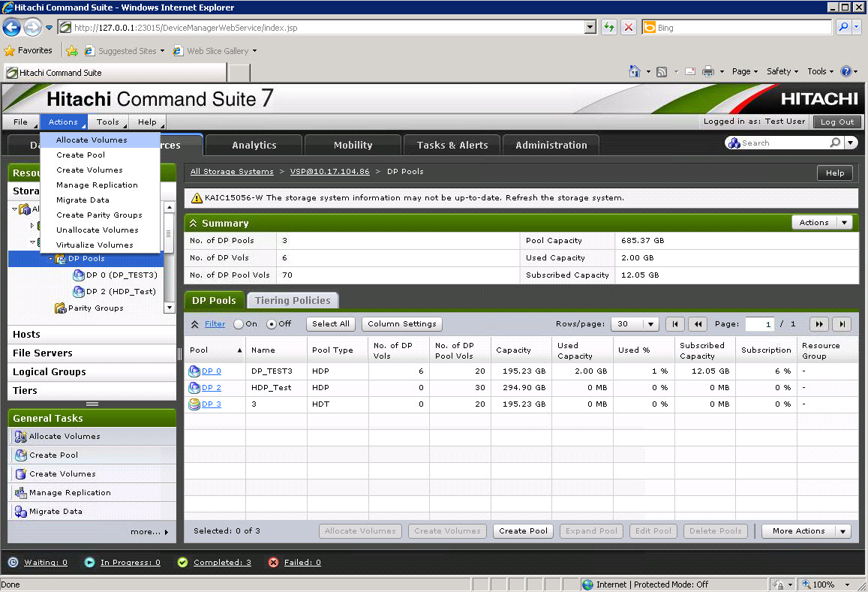Open the Tasks & Alerts tab

[x=452, y=145]
